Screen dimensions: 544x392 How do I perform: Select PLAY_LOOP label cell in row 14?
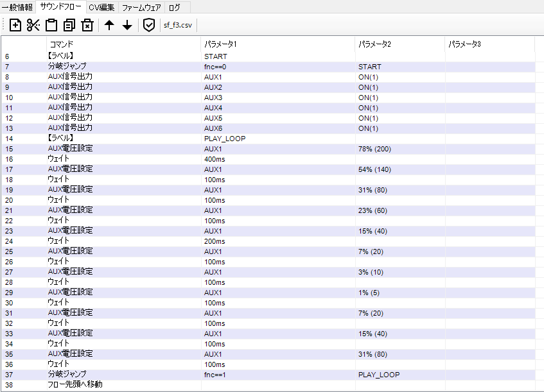click(x=225, y=139)
